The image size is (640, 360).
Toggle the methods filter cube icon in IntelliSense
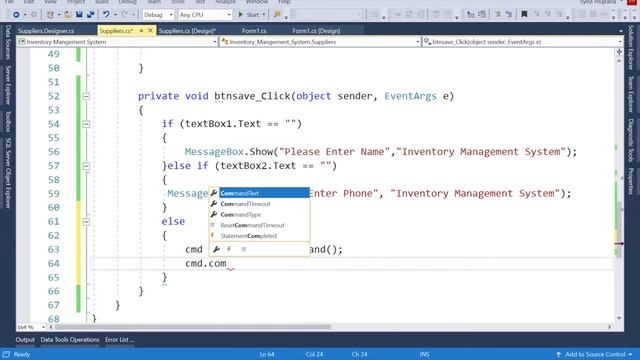pos(243,249)
